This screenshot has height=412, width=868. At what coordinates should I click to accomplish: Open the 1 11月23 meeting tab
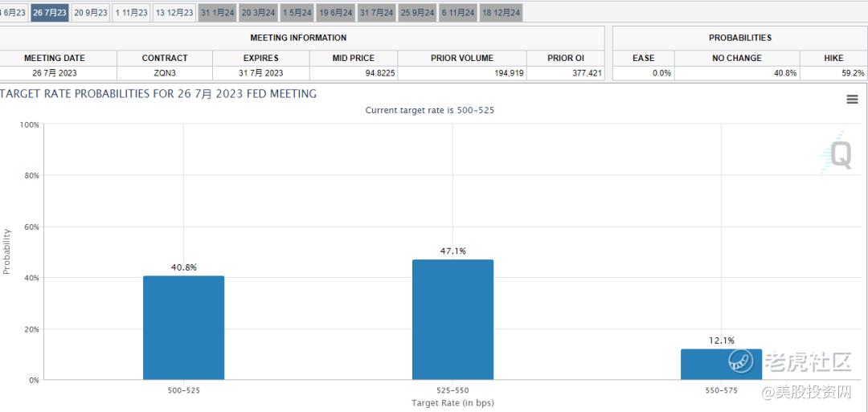tap(131, 13)
